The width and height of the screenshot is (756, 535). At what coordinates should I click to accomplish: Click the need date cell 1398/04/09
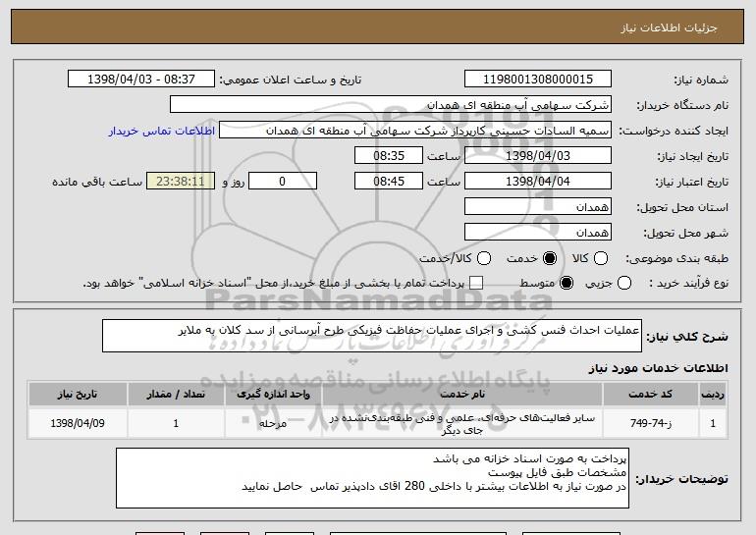point(78,423)
